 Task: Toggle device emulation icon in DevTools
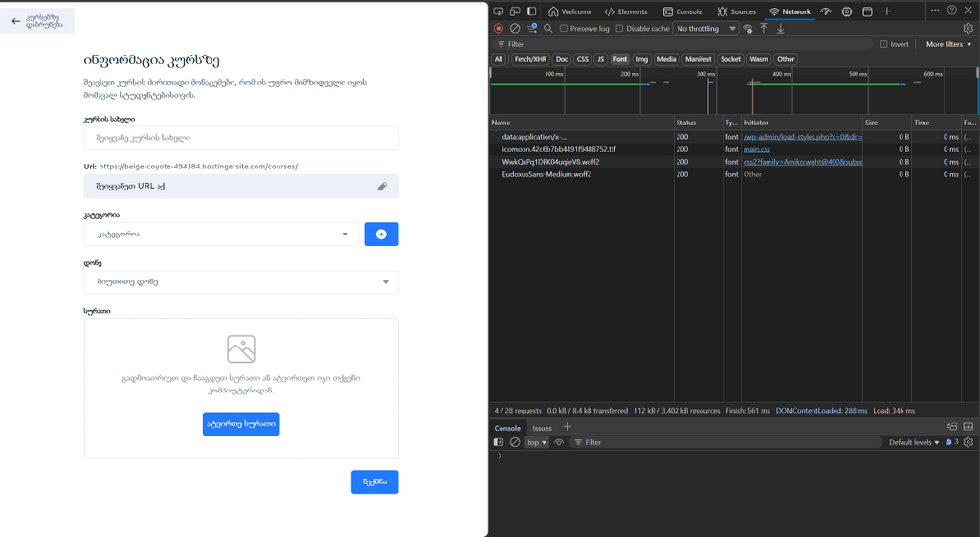click(515, 11)
